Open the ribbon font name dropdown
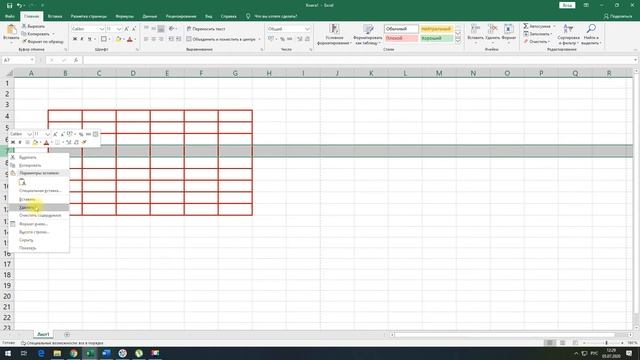Screen dimensions: 640x360 coord(101,29)
